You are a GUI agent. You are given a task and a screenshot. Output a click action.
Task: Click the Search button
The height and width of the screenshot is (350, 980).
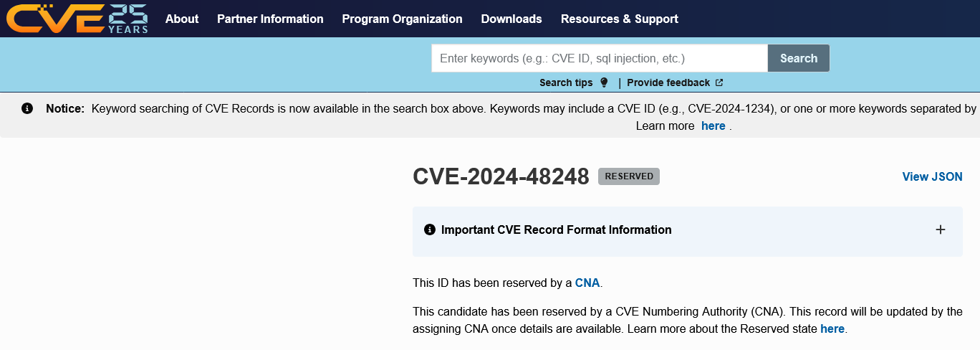click(x=799, y=58)
